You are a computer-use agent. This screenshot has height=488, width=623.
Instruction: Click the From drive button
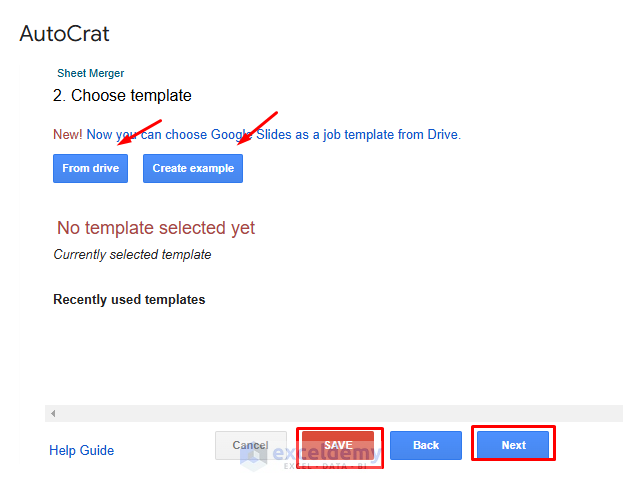pos(90,168)
